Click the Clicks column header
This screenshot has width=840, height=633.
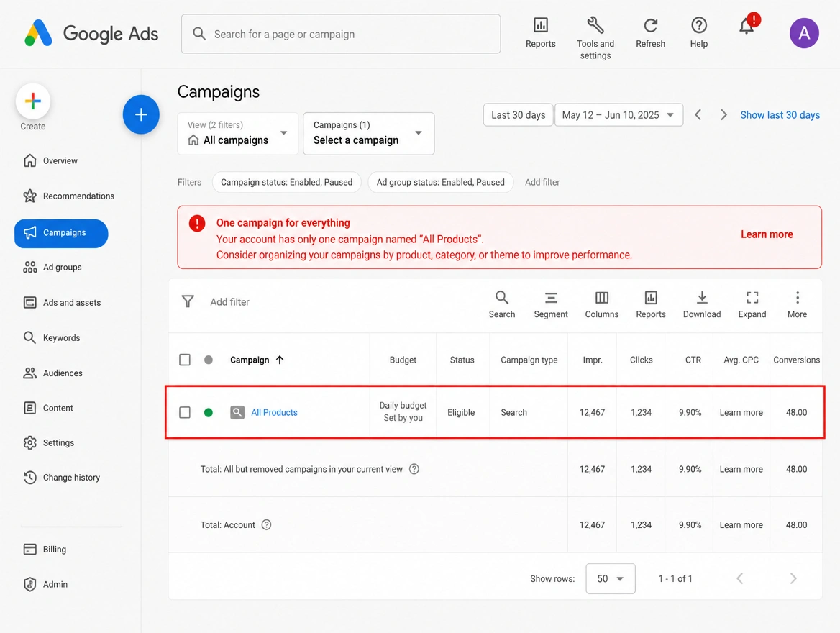[x=642, y=360]
